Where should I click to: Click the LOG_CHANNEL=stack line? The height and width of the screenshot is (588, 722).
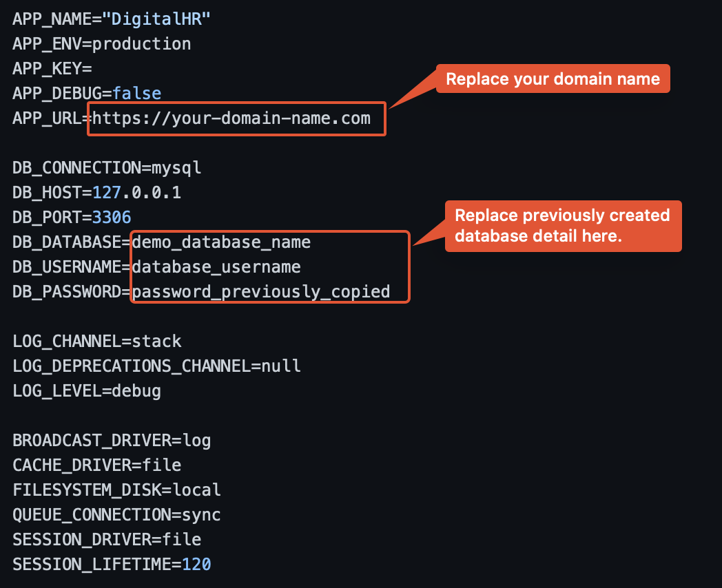coord(97,342)
